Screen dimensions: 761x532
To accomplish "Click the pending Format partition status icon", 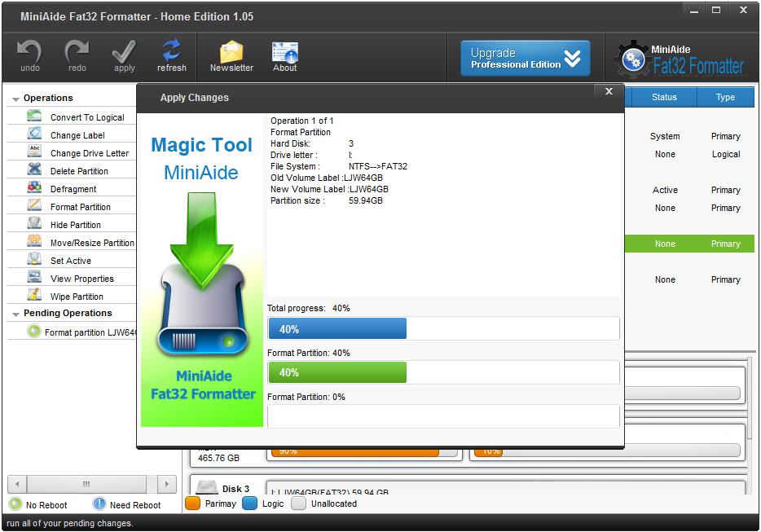I will click(x=34, y=332).
